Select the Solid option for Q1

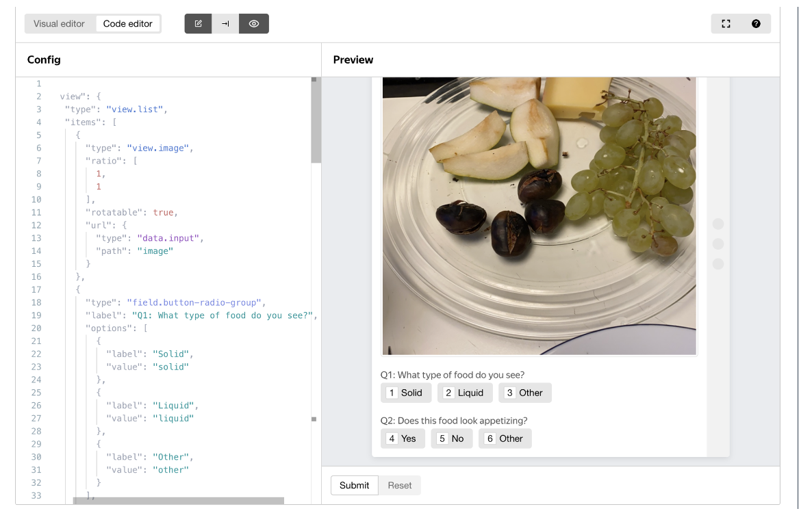(x=406, y=393)
